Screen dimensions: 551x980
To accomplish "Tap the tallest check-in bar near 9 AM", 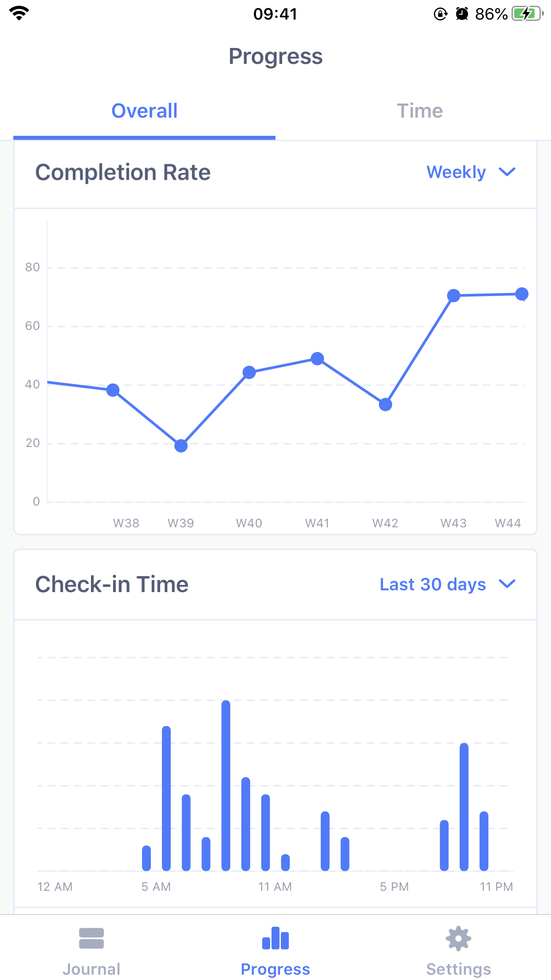I will pos(225,786).
